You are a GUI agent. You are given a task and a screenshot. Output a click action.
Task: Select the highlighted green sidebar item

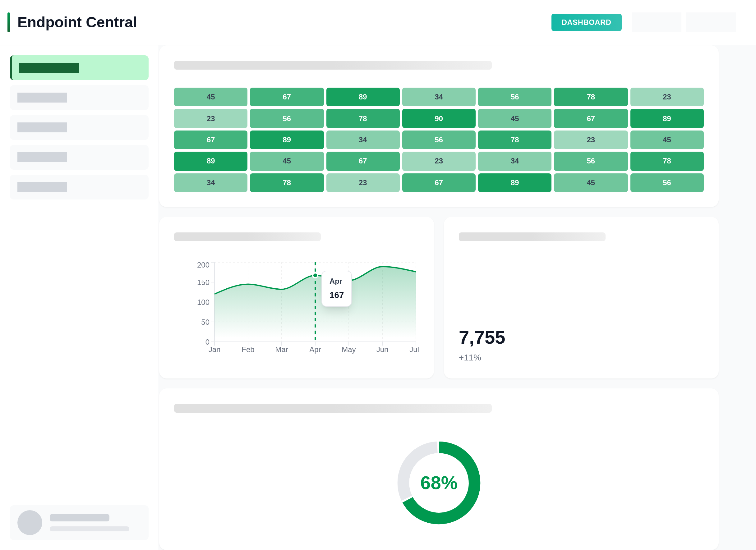pos(79,68)
